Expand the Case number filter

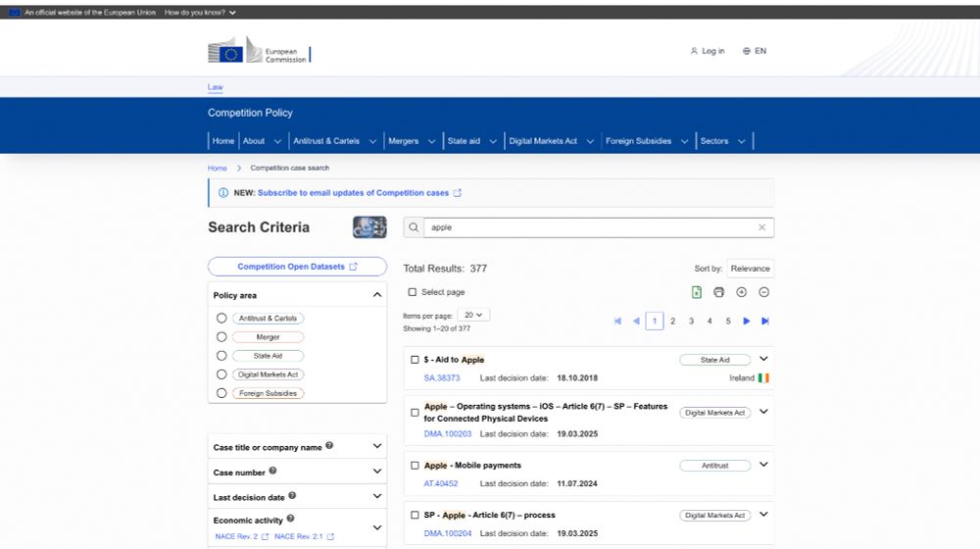(377, 471)
